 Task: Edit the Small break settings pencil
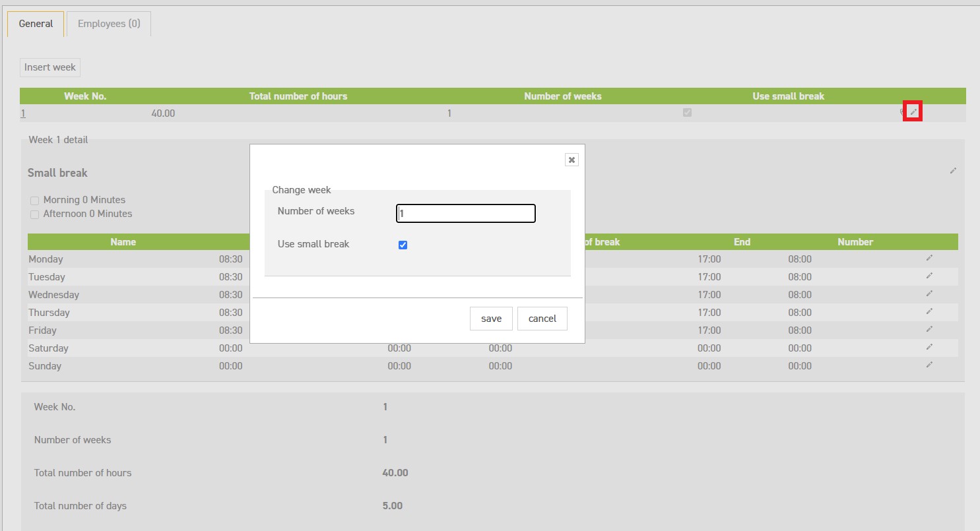pyautogui.click(x=953, y=171)
